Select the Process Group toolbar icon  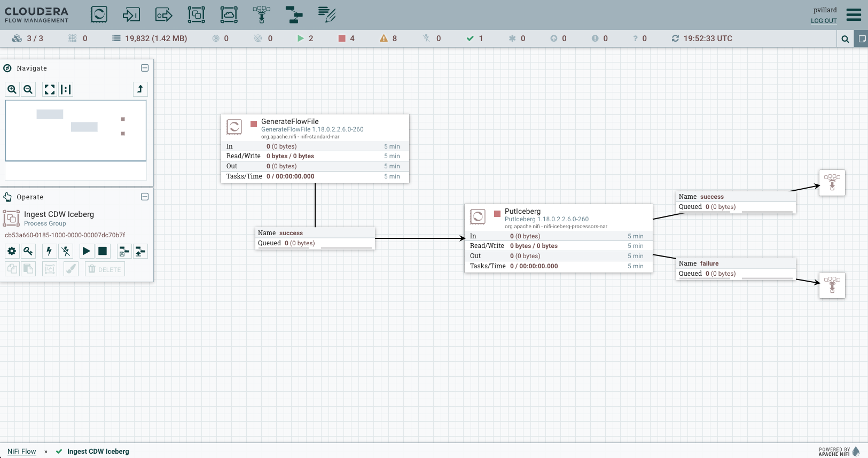(197, 14)
